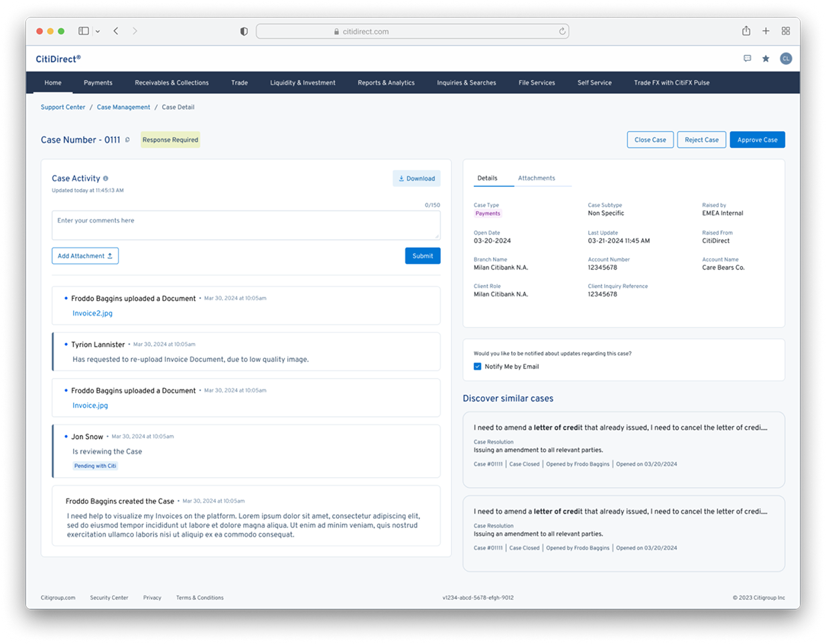This screenshot has height=644, width=826.
Task: Open Trade FX with CitiFX Pulse
Action: 672,82
